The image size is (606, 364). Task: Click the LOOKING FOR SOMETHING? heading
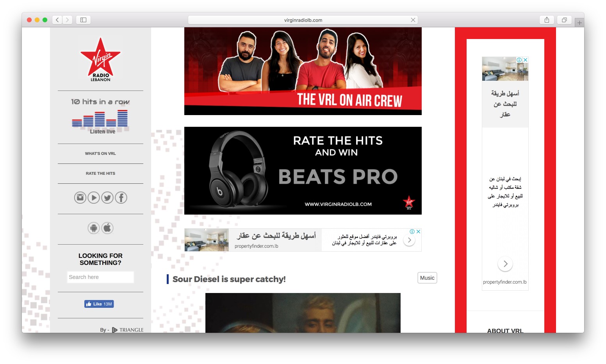tap(100, 259)
